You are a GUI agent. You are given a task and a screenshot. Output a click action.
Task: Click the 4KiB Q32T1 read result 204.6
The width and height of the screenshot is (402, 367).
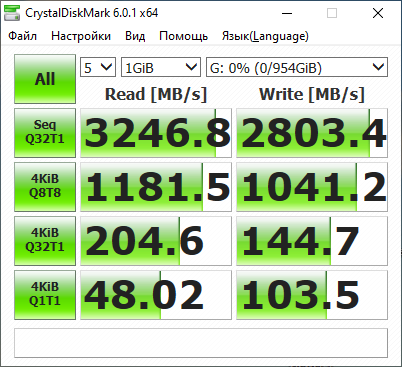pyautogui.click(x=156, y=241)
